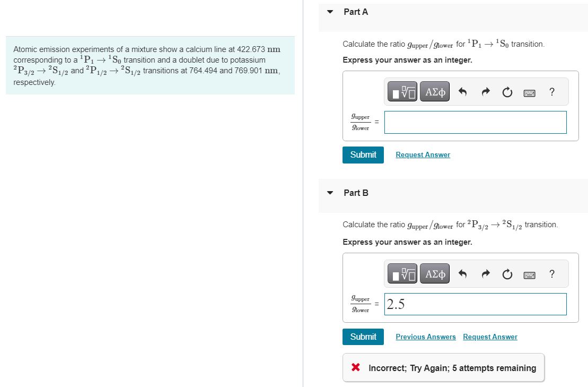
Task: Open the math templates palette in Part A
Action: pos(402,91)
